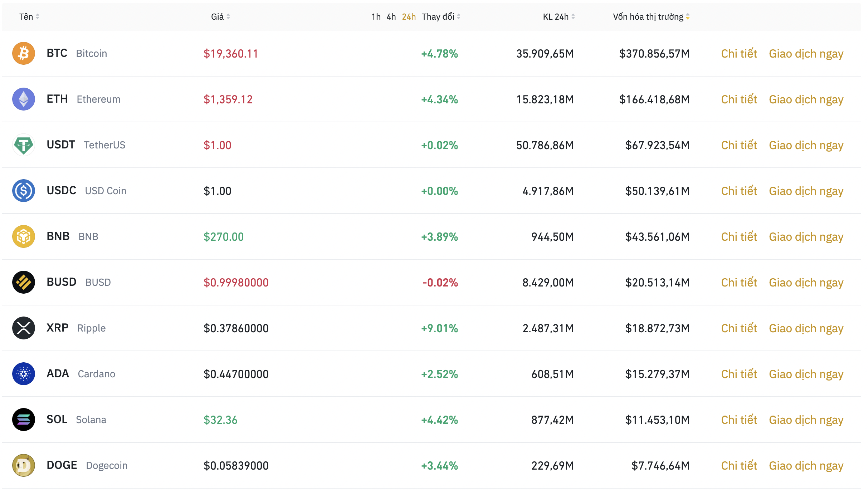Sort by the Tên column arrows
The image size is (868, 490).
click(38, 17)
